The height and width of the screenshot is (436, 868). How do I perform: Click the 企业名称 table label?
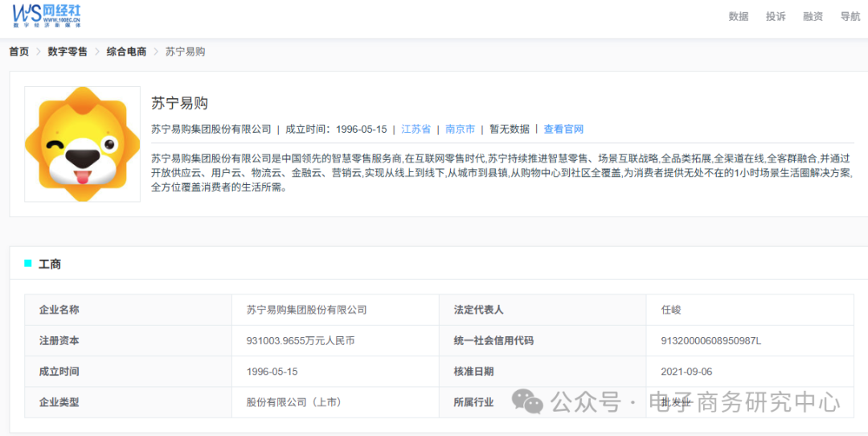[59, 310]
